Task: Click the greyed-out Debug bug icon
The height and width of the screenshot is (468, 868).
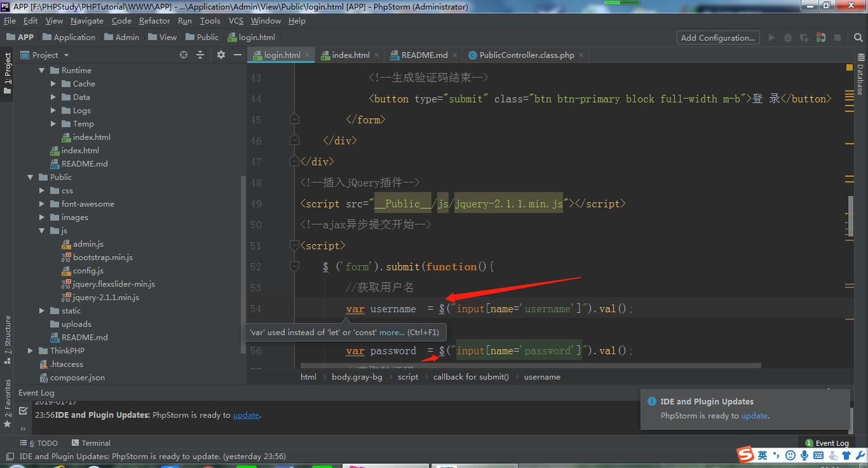Action: [x=788, y=38]
